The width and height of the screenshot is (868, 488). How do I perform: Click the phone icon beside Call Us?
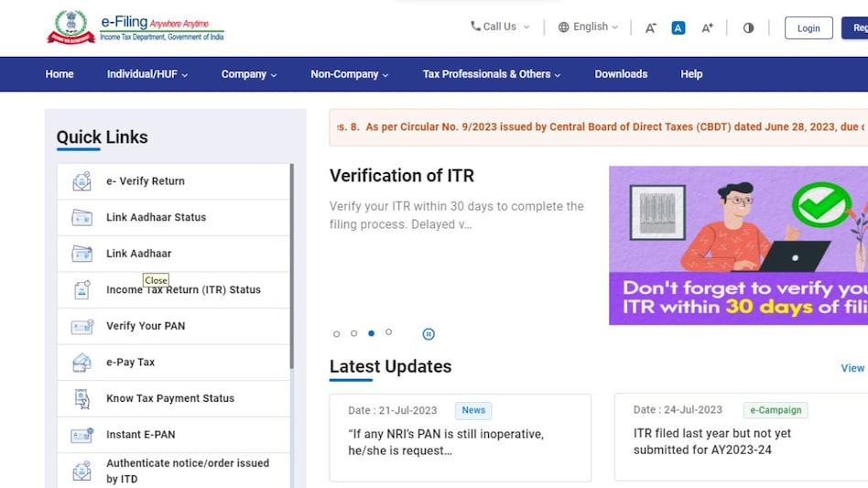click(x=475, y=26)
